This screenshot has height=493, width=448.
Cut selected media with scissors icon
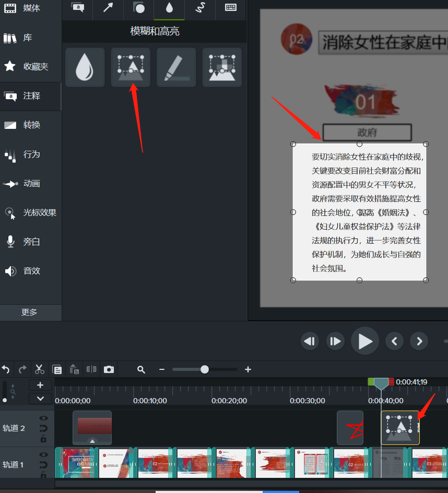tap(39, 369)
